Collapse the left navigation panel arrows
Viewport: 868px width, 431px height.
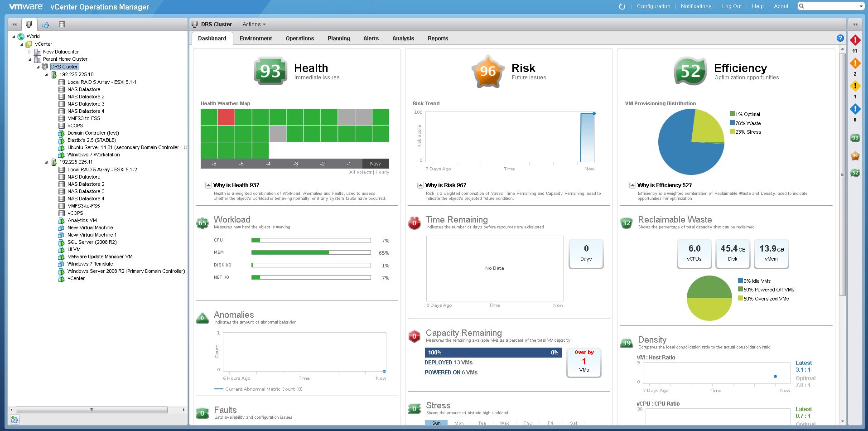14,24
